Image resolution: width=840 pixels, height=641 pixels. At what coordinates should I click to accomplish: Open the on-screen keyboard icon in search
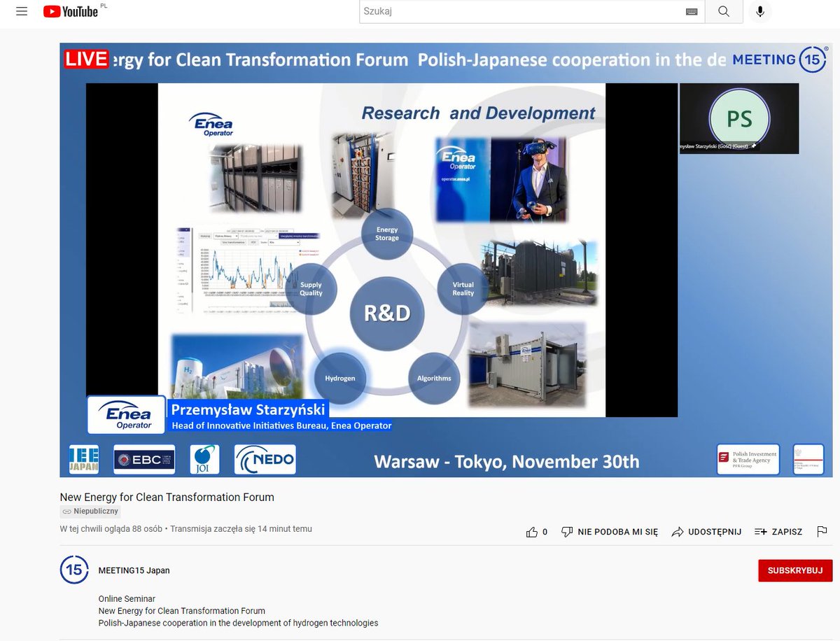coord(692,12)
